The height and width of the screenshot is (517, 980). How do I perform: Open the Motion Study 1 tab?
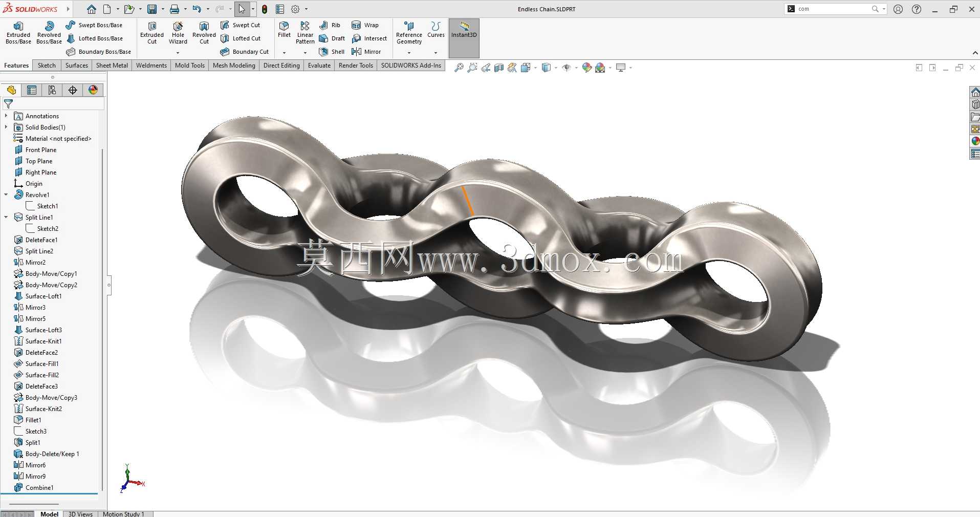(123, 514)
